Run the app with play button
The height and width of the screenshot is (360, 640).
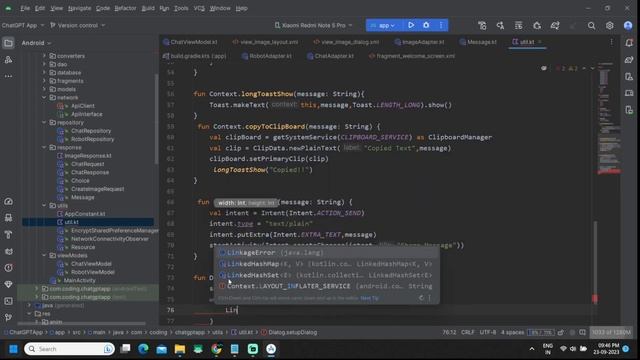(411, 25)
